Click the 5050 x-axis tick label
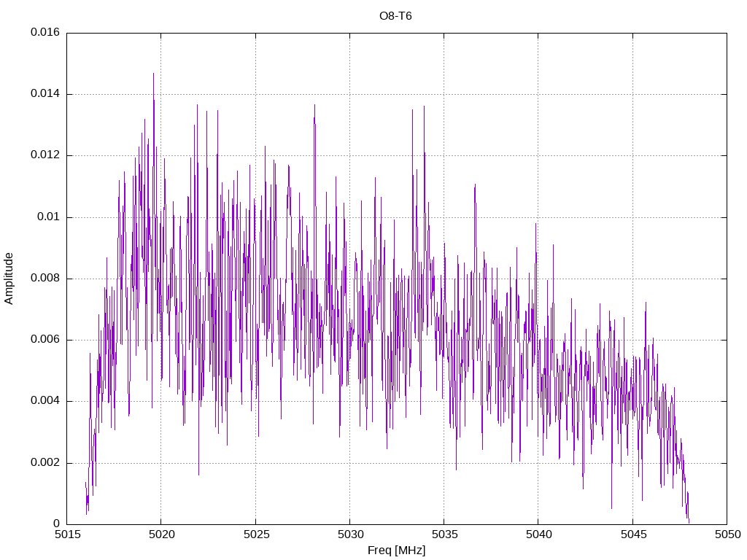The image size is (747, 560). click(727, 534)
